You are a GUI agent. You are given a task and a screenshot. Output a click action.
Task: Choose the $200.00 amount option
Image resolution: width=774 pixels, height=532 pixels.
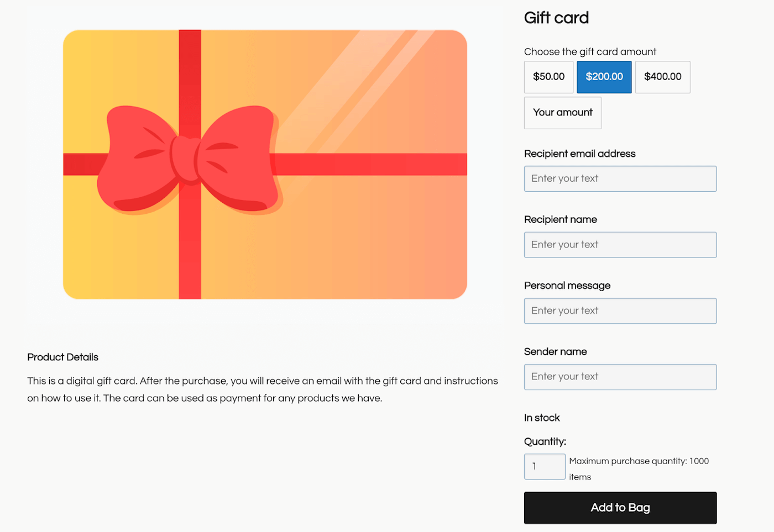point(604,77)
